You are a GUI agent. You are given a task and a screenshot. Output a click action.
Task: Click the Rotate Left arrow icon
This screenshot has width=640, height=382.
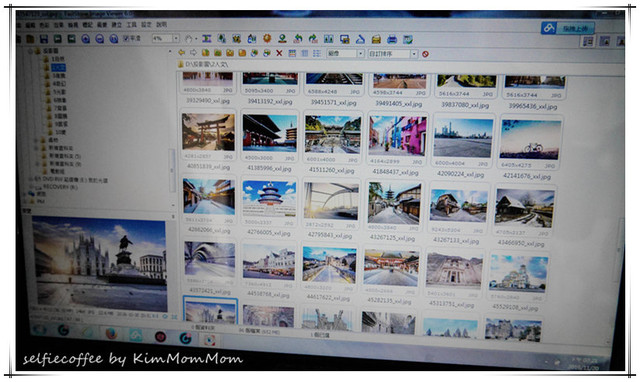(x=298, y=39)
